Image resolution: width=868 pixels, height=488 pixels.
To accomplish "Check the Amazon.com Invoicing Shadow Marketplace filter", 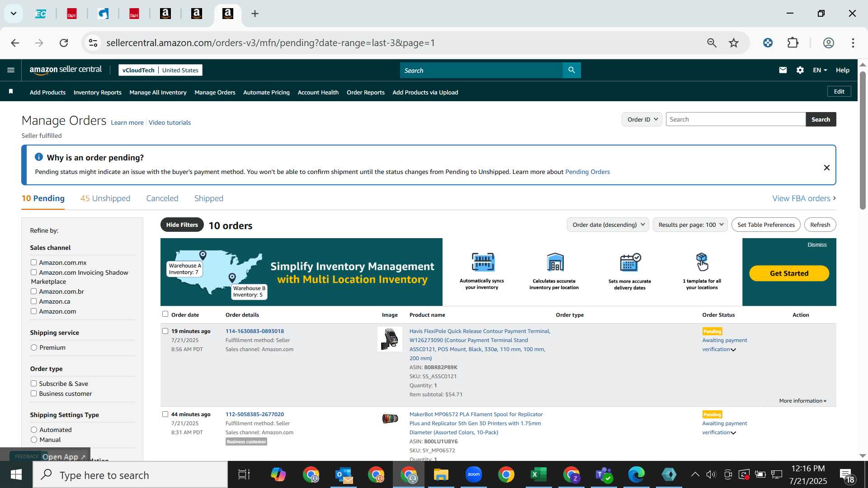I will (x=33, y=272).
